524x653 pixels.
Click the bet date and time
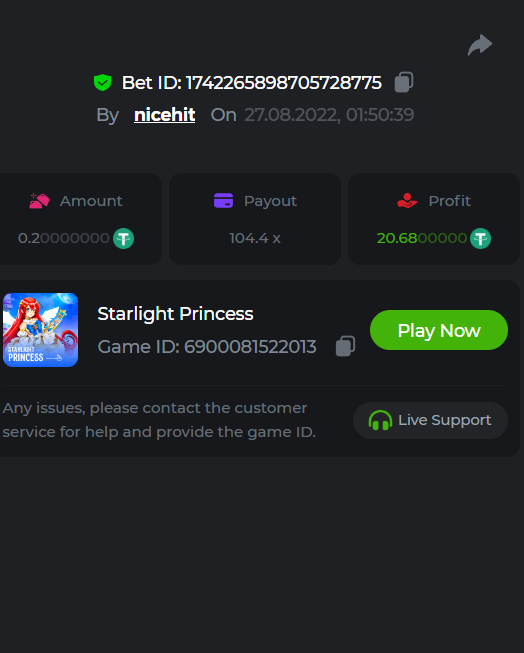coord(329,115)
